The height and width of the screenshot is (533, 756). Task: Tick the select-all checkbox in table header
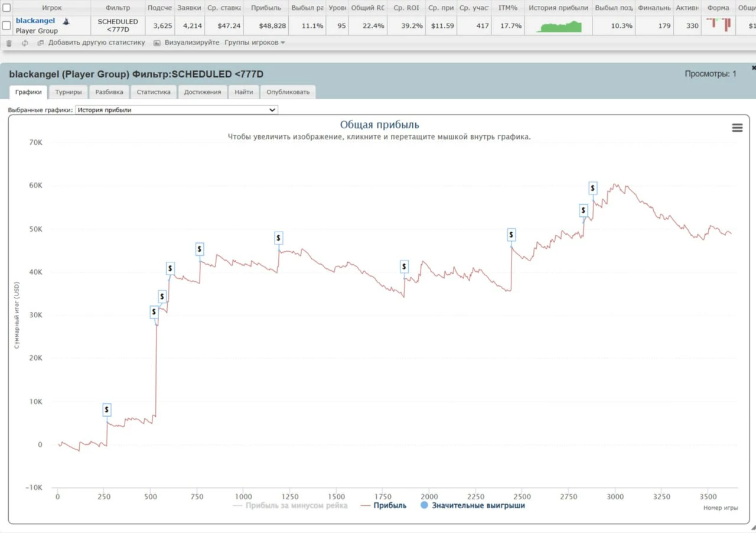tap(7, 8)
